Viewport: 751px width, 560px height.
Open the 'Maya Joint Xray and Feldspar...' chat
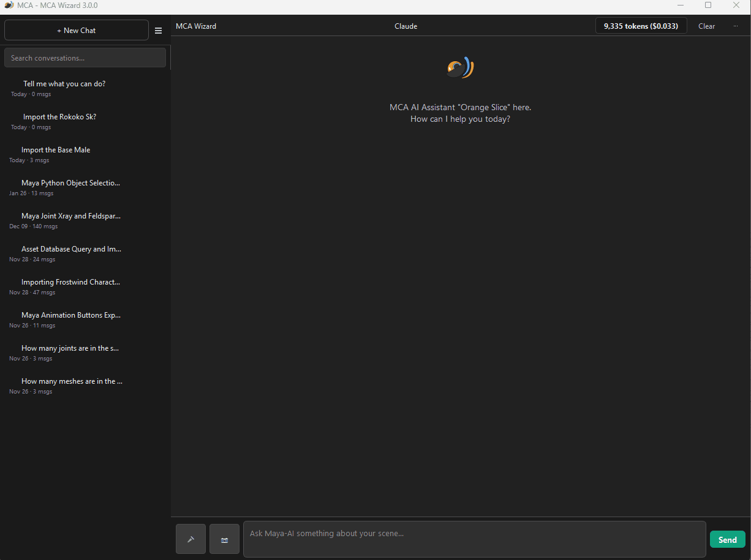[x=85, y=221]
